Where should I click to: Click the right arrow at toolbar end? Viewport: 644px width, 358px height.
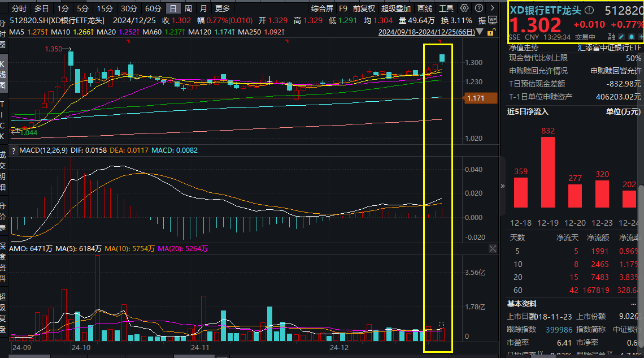pyautogui.click(x=493, y=8)
